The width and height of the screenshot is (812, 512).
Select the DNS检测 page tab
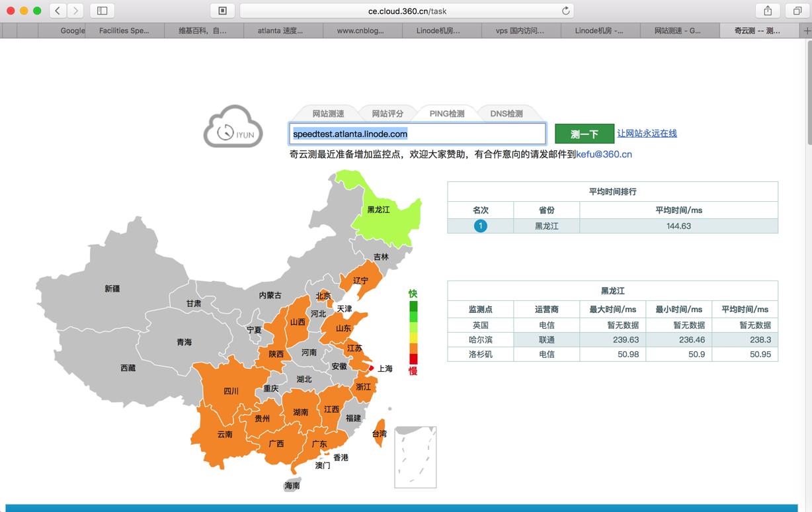click(x=507, y=114)
